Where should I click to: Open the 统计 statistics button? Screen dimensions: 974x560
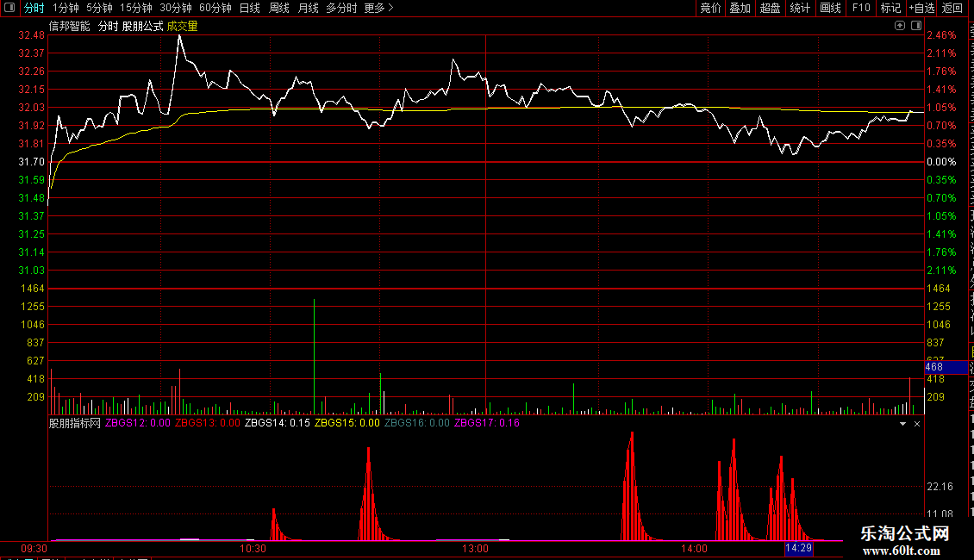point(800,8)
